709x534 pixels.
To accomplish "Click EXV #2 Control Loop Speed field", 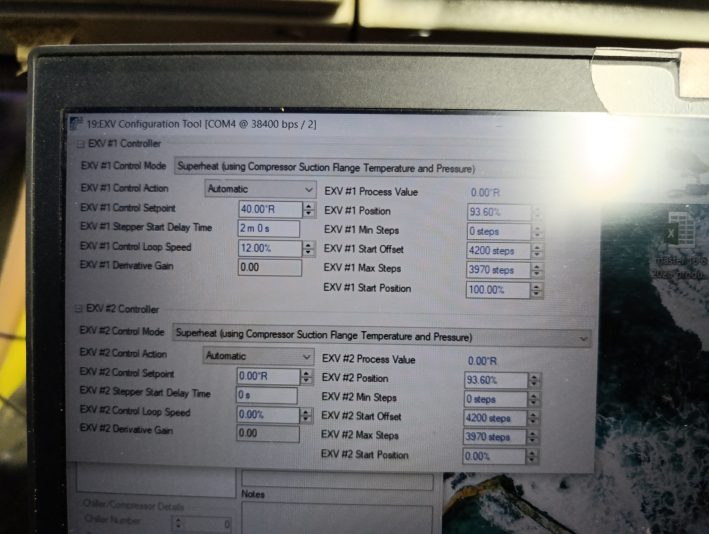I will coord(268,415).
